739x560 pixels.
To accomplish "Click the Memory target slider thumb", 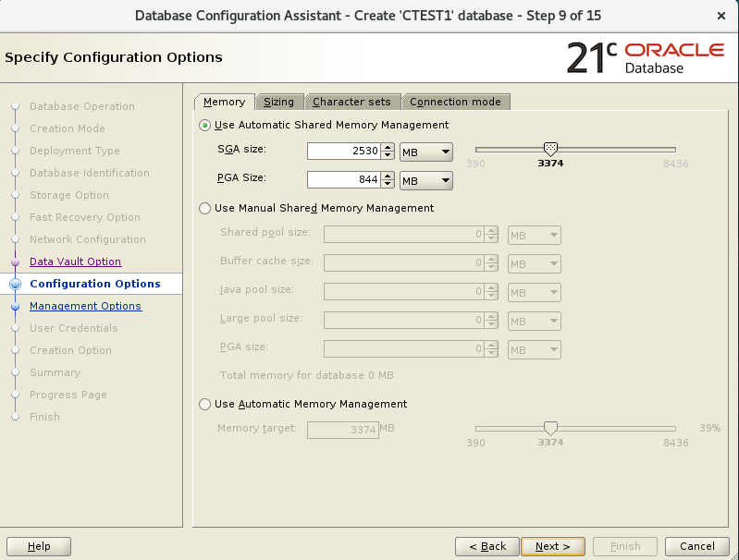I will click(x=550, y=428).
